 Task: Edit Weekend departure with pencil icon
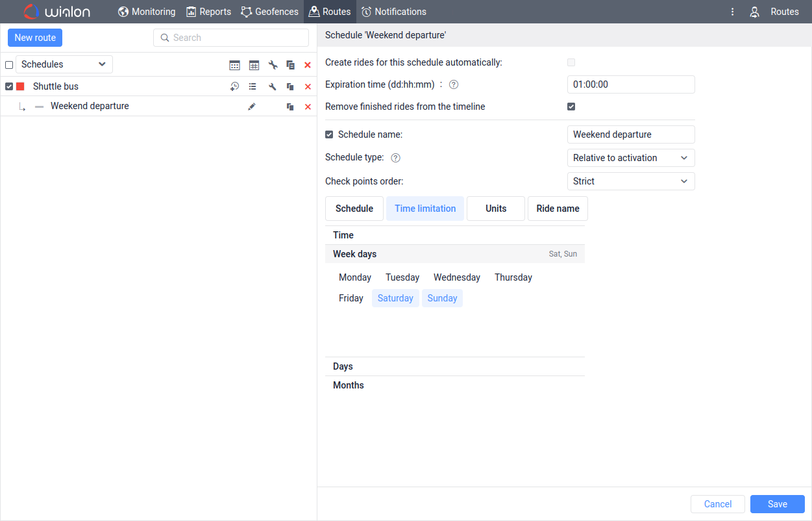[x=252, y=107]
